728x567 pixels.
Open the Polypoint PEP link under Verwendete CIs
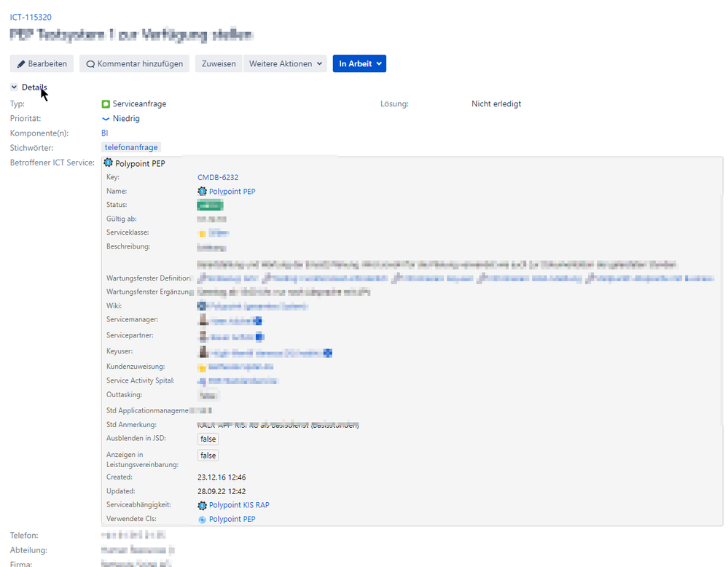[232, 519]
